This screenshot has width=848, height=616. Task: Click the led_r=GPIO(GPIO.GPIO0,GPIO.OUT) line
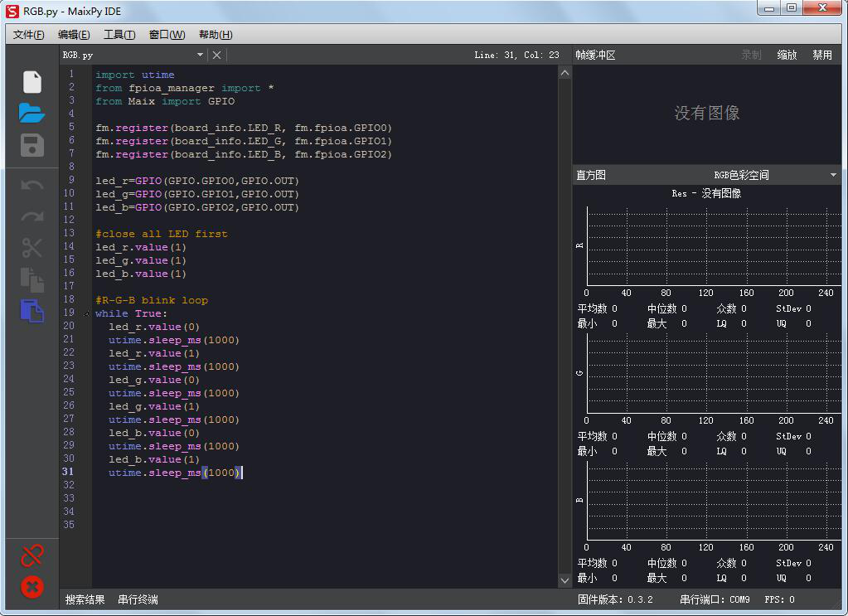point(196,181)
